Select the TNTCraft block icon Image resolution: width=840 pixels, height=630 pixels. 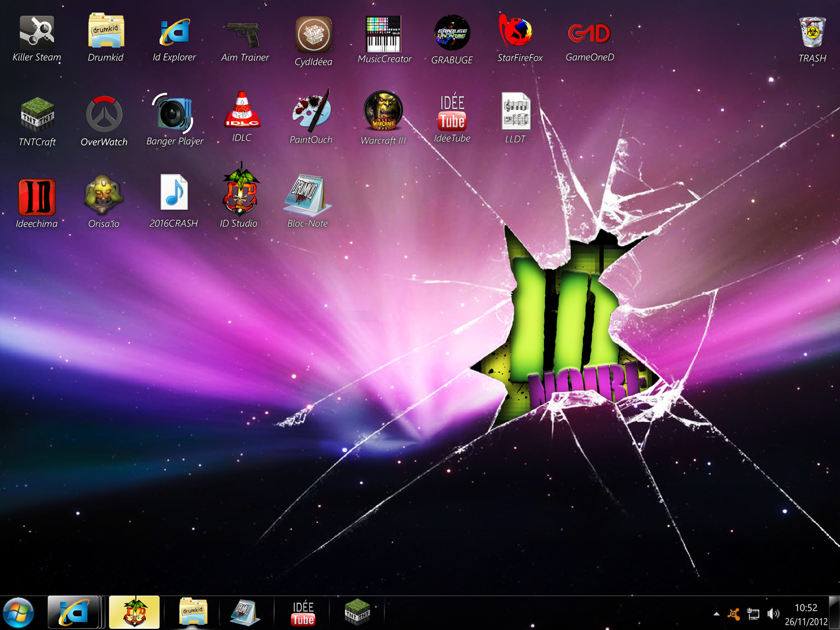click(x=37, y=115)
